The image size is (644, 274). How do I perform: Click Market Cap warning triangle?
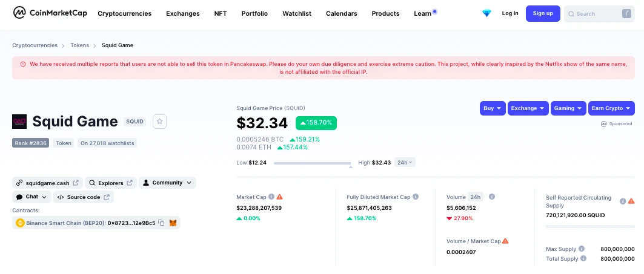coord(280,197)
